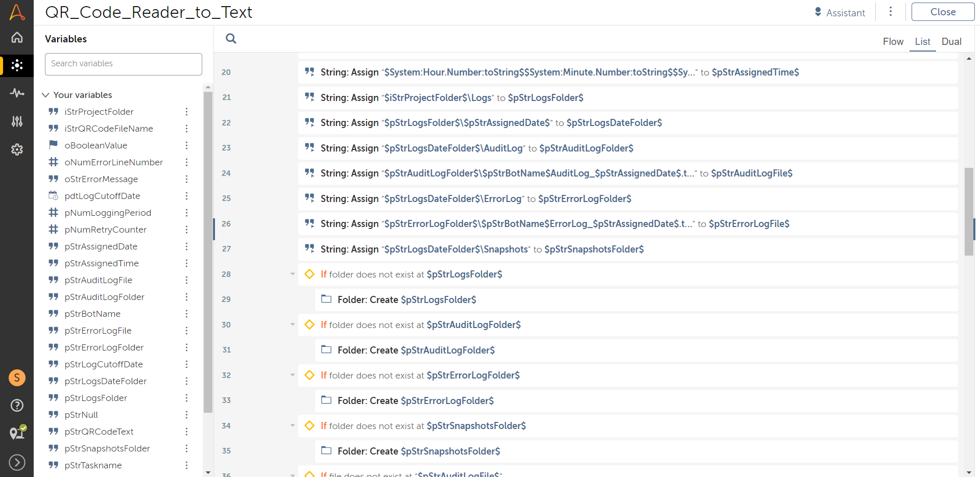Switch to the Dual view tab
The image size is (980, 477).
click(x=951, y=41)
